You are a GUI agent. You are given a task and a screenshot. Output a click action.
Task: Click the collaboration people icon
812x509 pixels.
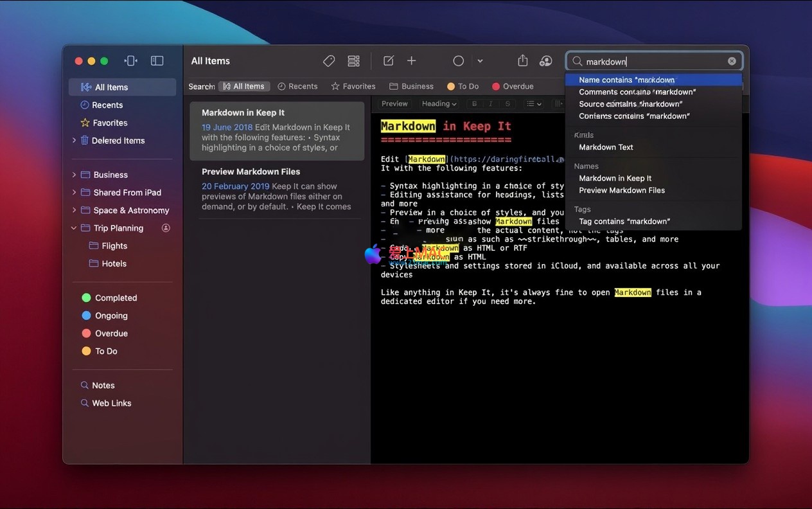tap(546, 61)
